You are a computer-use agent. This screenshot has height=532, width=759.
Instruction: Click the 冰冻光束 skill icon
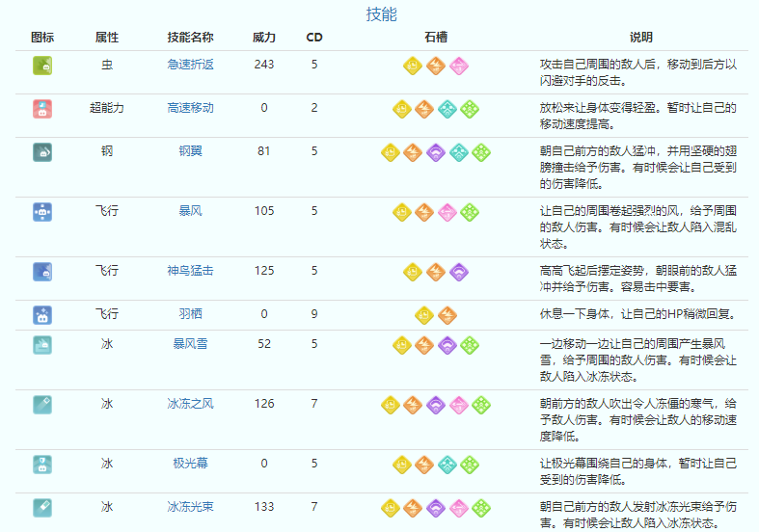click(42, 508)
